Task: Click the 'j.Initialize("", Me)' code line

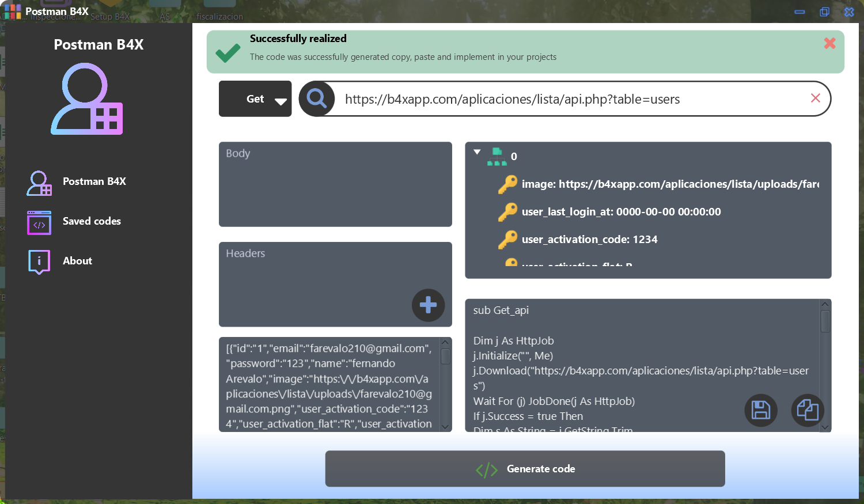Action: click(513, 356)
